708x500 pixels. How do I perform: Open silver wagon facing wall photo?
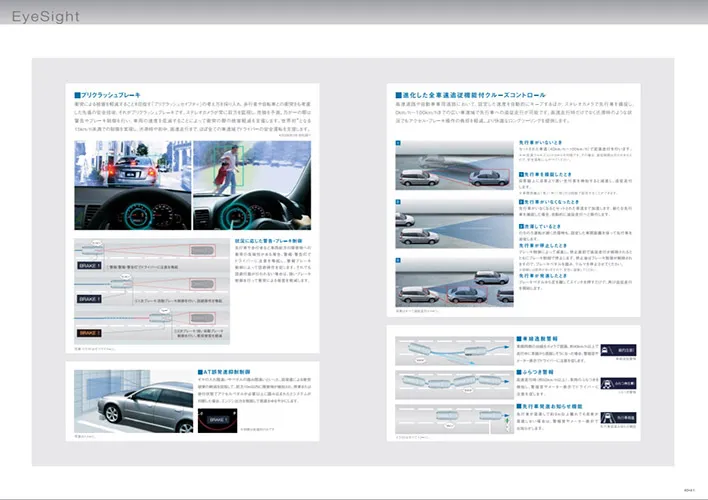pos(134,402)
